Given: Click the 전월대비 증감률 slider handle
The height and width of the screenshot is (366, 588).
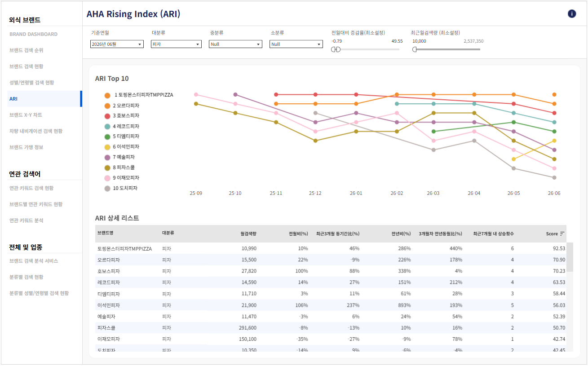Looking at the screenshot, I should point(336,49).
